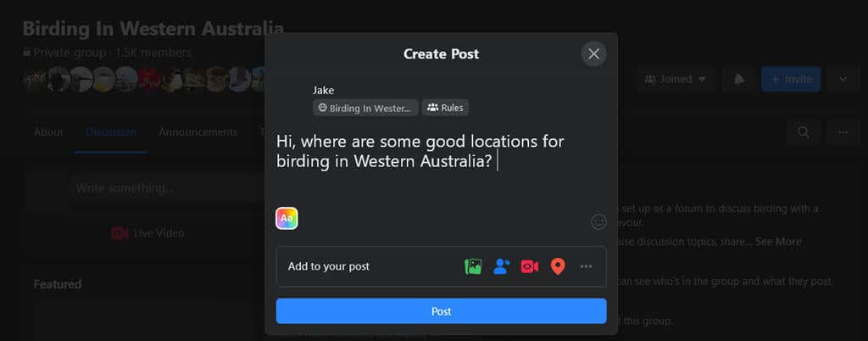The image size is (868, 341).
Task: Open group notifications bell icon
Action: 739,79
